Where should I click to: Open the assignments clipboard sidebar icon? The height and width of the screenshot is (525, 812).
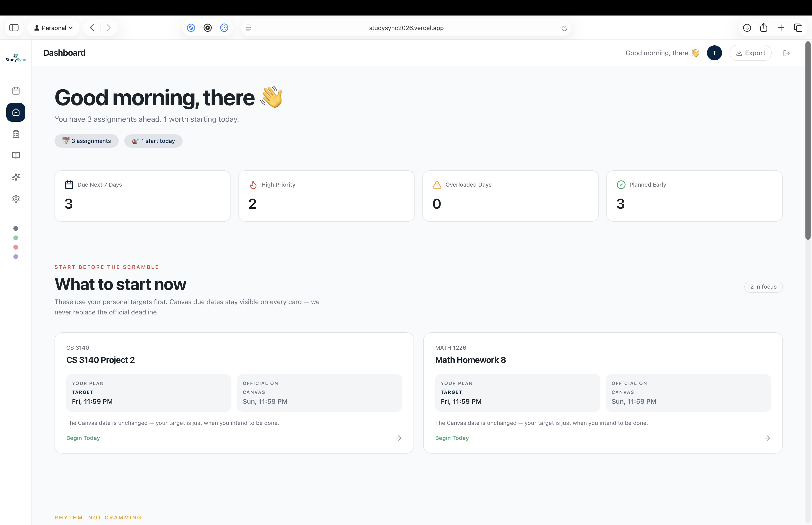click(x=16, y=134)
